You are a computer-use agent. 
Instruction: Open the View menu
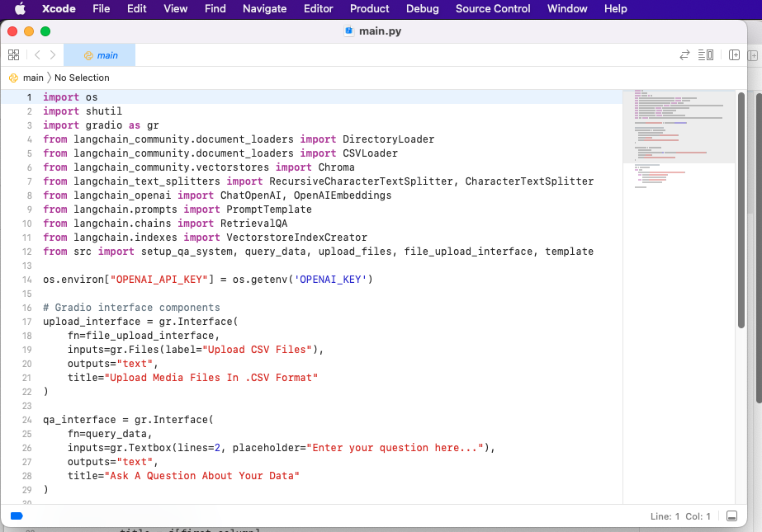pyautogui.click(x=176, y=9)
